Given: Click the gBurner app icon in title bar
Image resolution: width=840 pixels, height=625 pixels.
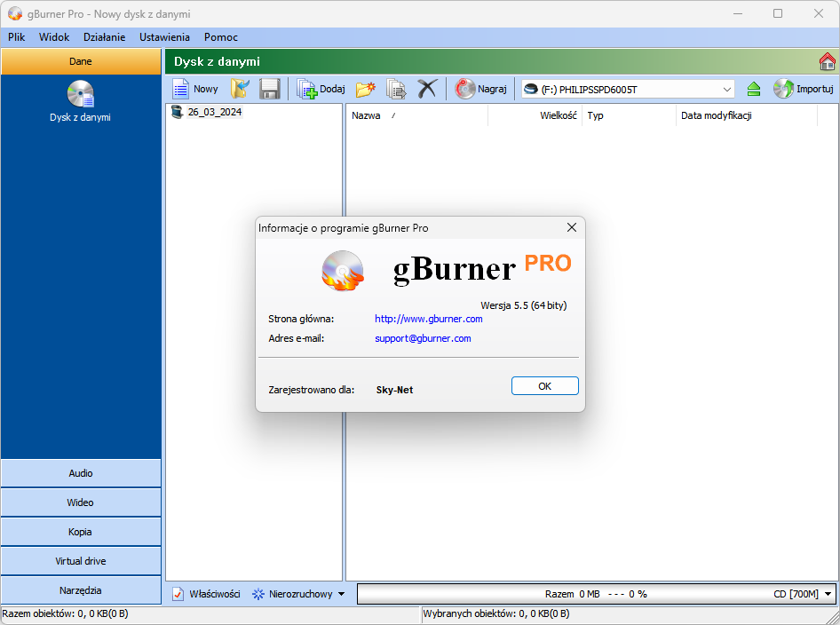Looking at the screenshot, I should pyautogui.click(x=15, y=14).
